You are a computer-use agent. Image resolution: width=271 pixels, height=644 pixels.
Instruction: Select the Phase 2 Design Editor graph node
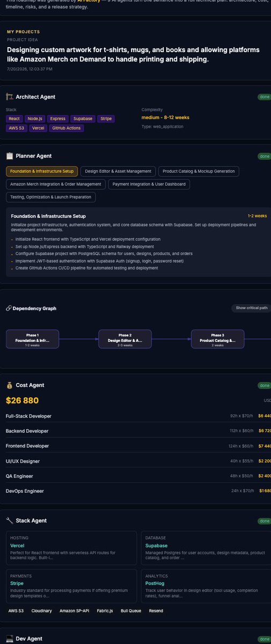coord(125,339)
